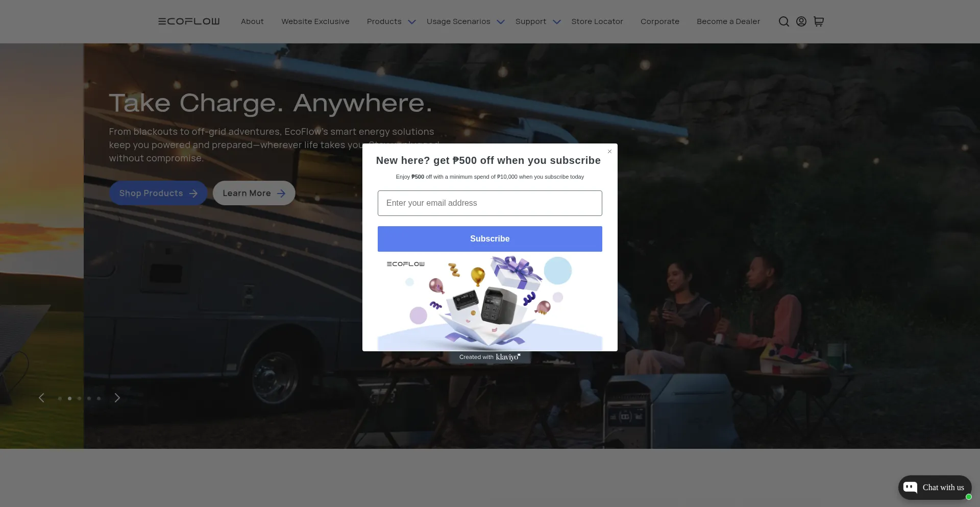Open the About menu item
The height and width of the screenshot is (507, 980).
252,21
